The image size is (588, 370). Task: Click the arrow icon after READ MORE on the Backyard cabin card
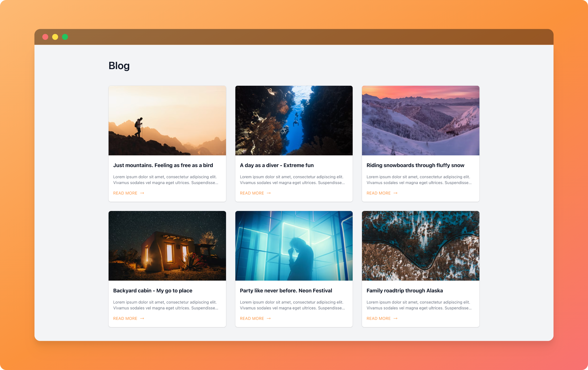point(142,318)
